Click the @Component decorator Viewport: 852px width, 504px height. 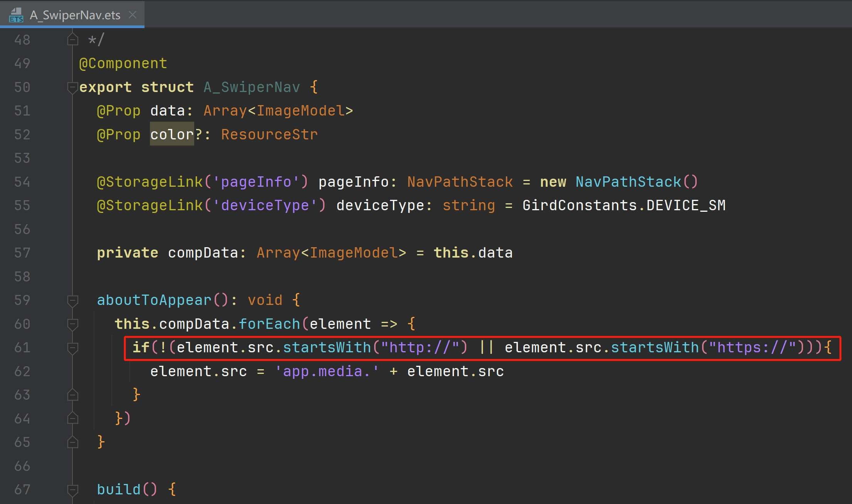123,64
